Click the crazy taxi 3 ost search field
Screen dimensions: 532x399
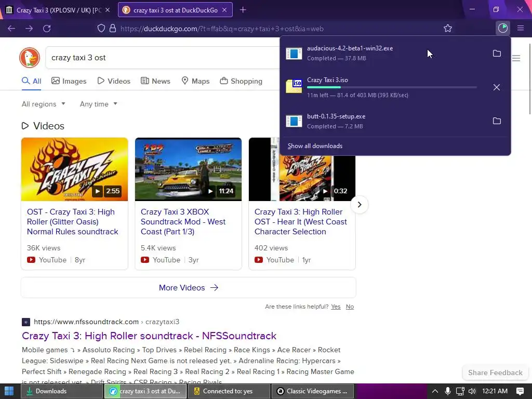point(163,58)
